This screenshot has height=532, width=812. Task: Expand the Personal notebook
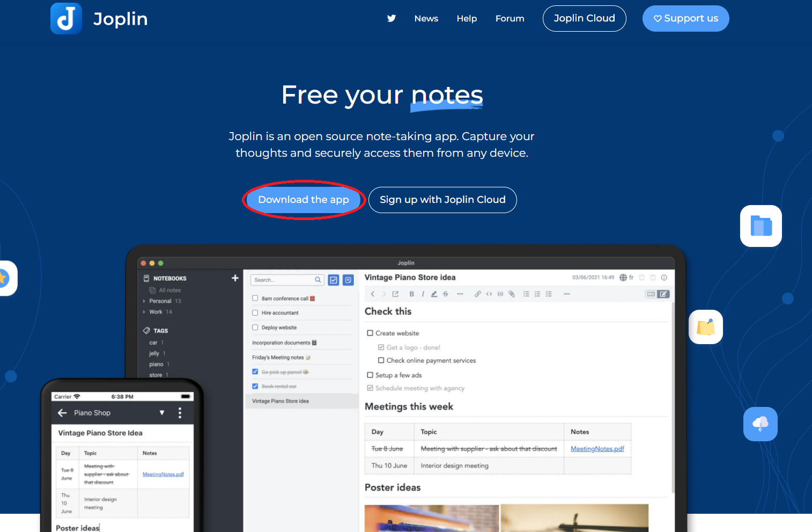click(x=144, y=301)
